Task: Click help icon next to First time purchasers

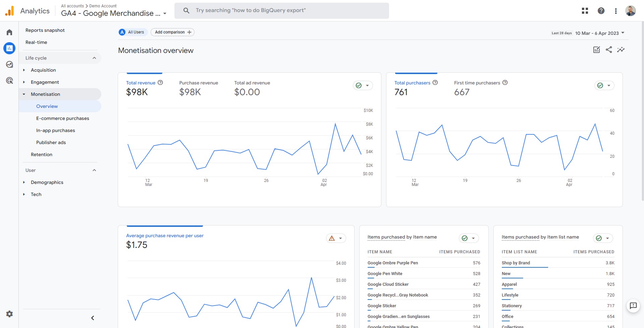Action: tap(505, 82)
